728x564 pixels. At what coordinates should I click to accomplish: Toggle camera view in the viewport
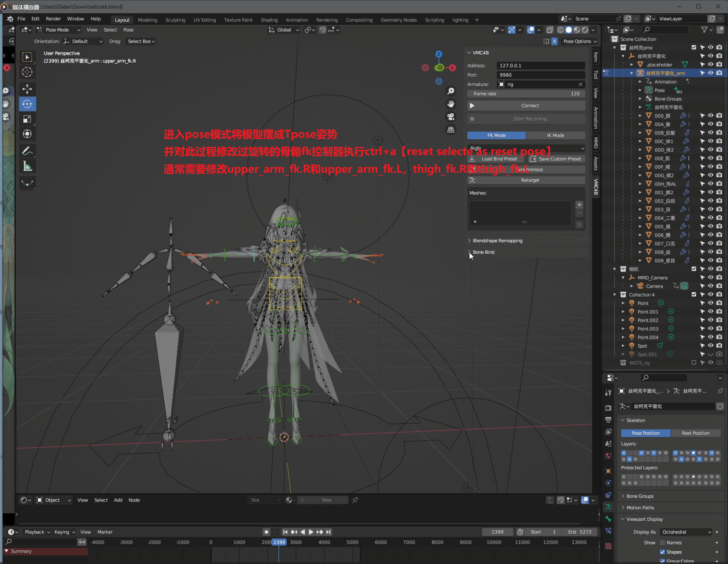click(x=451, y=117)
